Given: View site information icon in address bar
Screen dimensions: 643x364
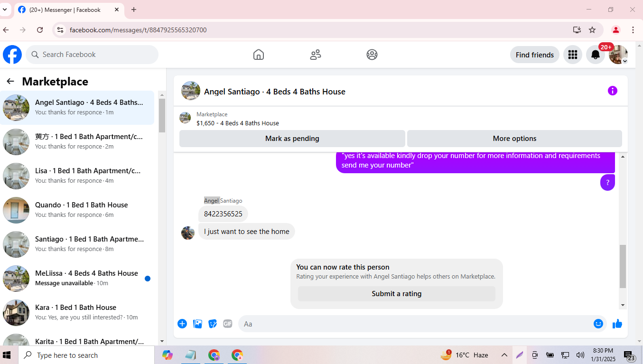Looking at the screenshot, I should tap(60, 30).
